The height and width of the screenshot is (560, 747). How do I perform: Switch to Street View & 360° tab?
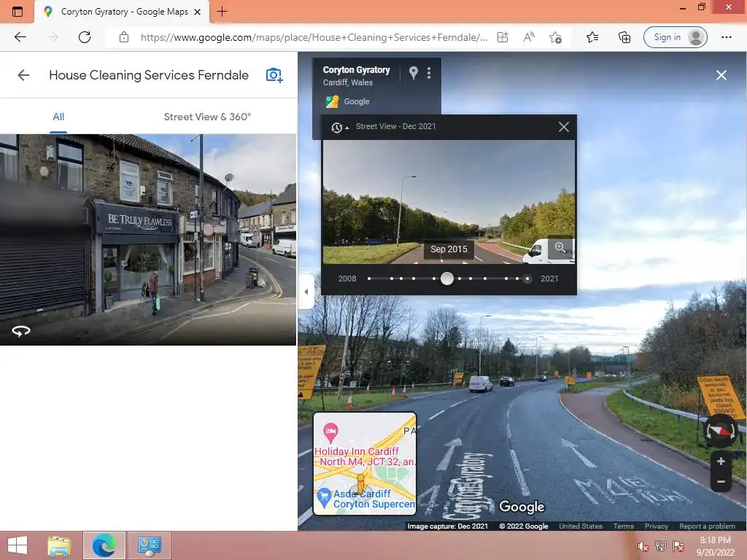[207, 117]
